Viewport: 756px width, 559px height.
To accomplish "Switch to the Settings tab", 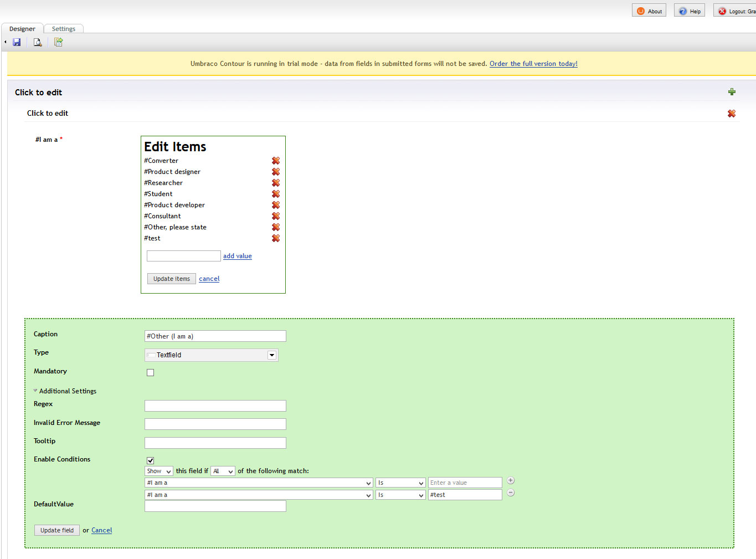I will pyautogui.click(x=64, y=29).
